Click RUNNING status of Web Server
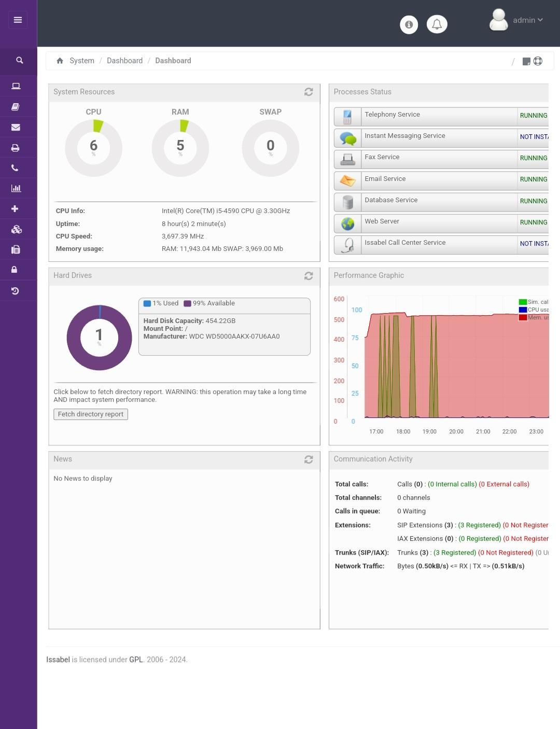 pos(534,222)
